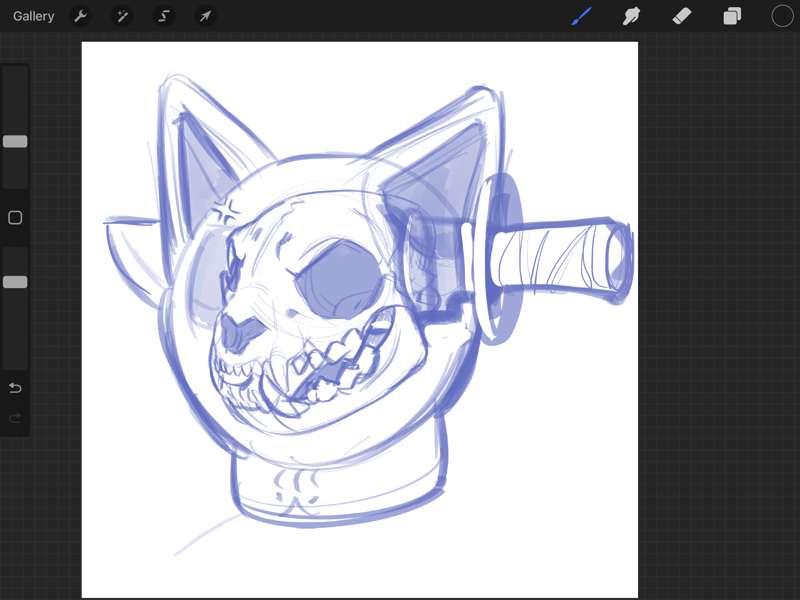Select the Brush tool
This screenshot has width=800, height=600.
click(582, 16)
